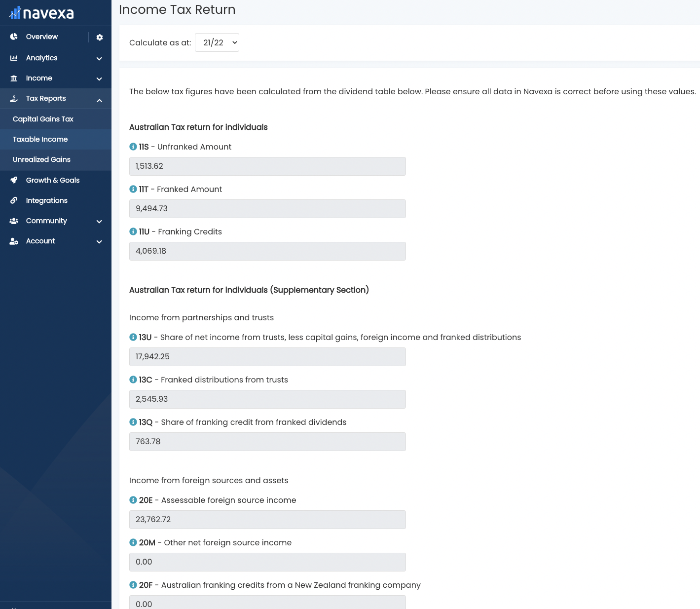Click the Community people icon
The image size is (700, 609).
(x=14, y=221)
